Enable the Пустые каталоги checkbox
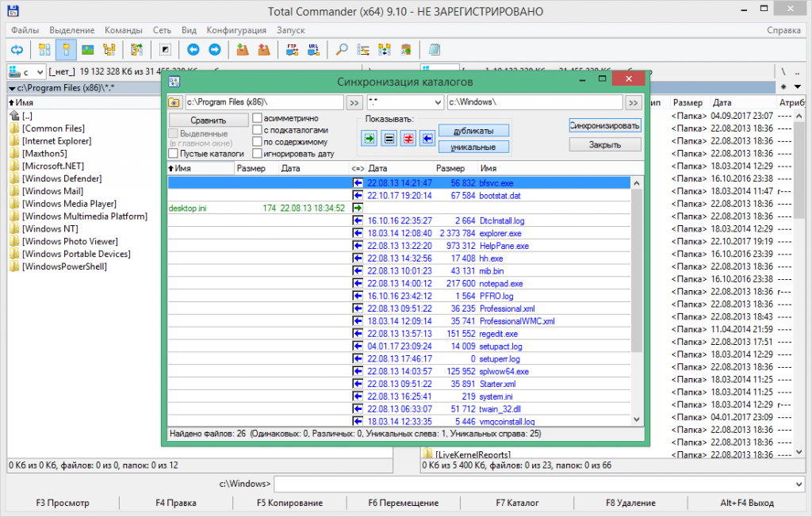The width and height of the screenshot is (812, 517). point(174,153)
